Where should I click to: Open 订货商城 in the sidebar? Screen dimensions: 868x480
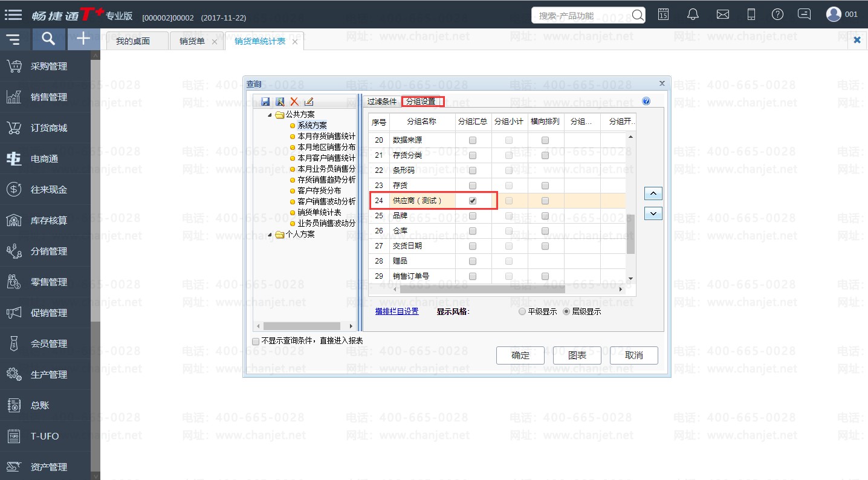coord(45,128)
